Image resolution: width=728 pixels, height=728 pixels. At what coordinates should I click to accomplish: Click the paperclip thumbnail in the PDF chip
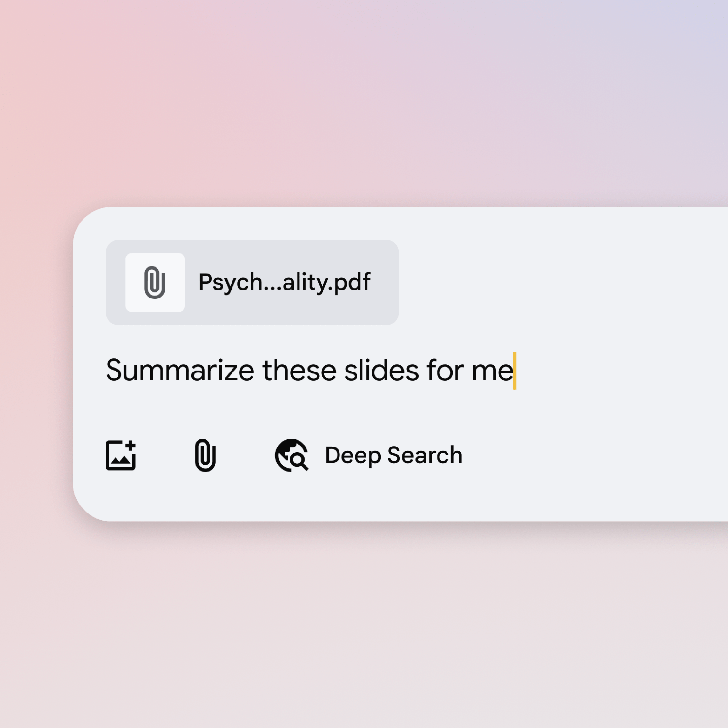pos(155,282)
